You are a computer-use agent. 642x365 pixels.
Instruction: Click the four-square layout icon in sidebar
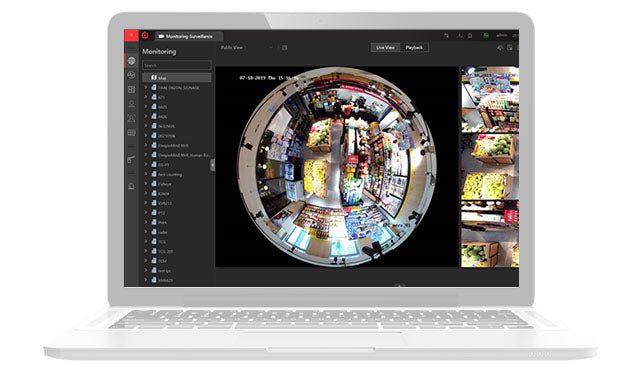click(131, 89)
